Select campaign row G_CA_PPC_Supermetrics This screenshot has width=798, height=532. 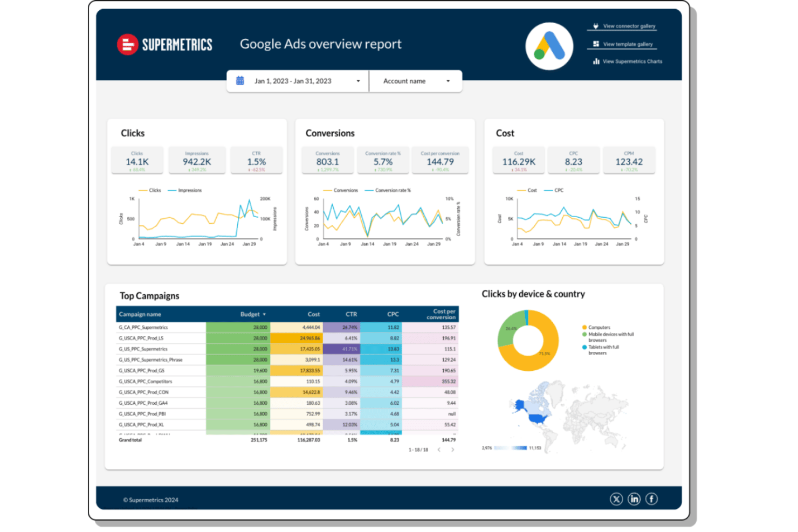click(x=287, y=327)
